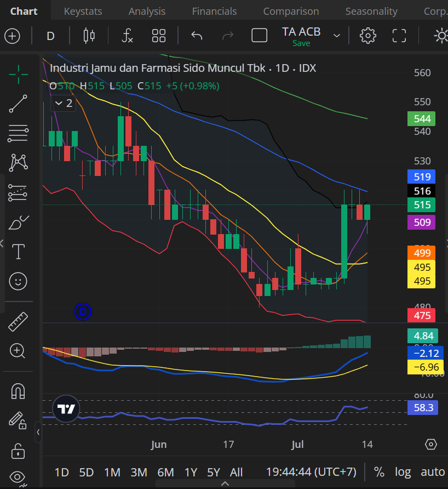This screenshot has height=489, width=448.
Task: Open the indicator templates grid
Action: 159,36
